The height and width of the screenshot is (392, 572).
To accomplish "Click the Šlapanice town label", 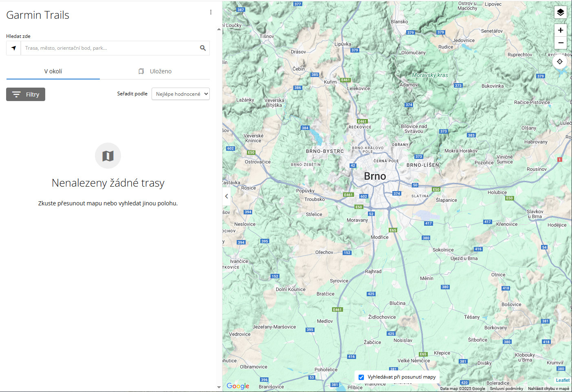I will tap(446, 200).
